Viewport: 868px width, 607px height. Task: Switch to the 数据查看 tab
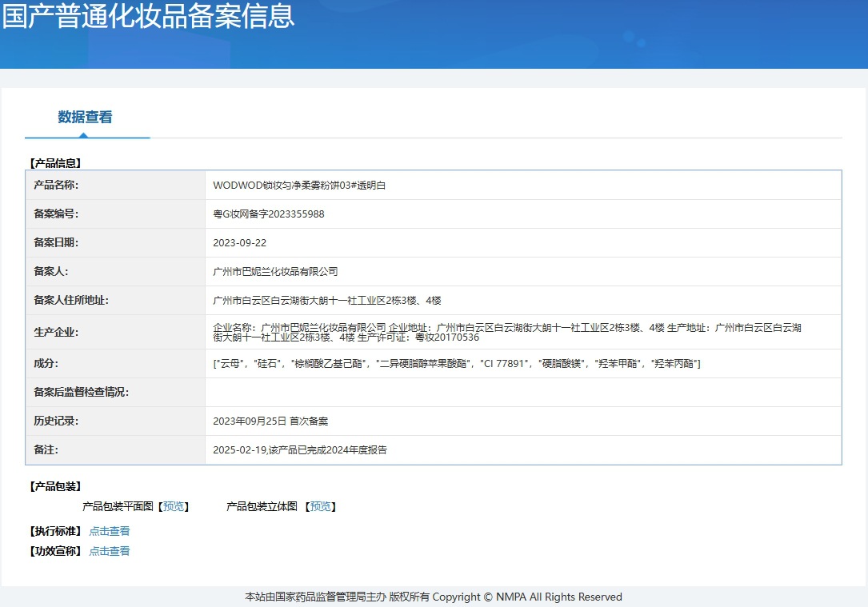tap(86, 118)
